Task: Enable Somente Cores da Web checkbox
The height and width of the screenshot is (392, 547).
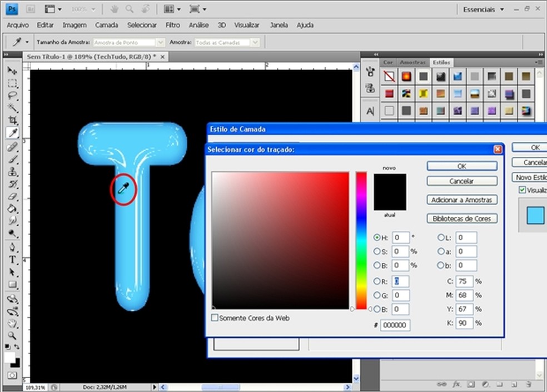Action: point(215,318)
